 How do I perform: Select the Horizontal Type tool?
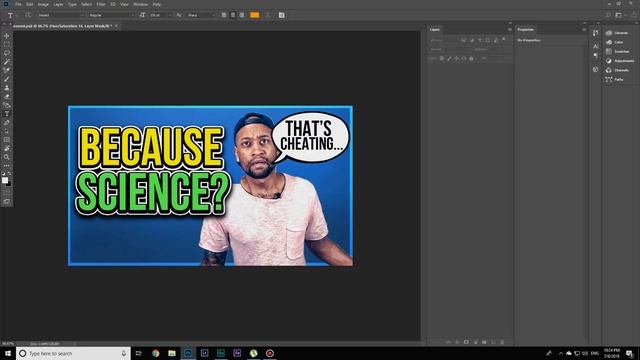(7, 113)
